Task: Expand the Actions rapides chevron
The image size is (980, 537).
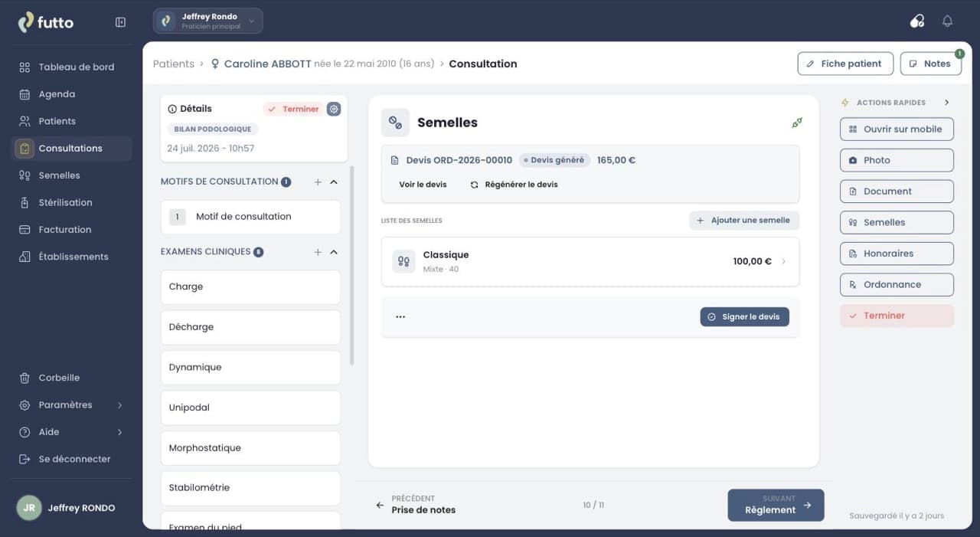Action: (946, 103)
